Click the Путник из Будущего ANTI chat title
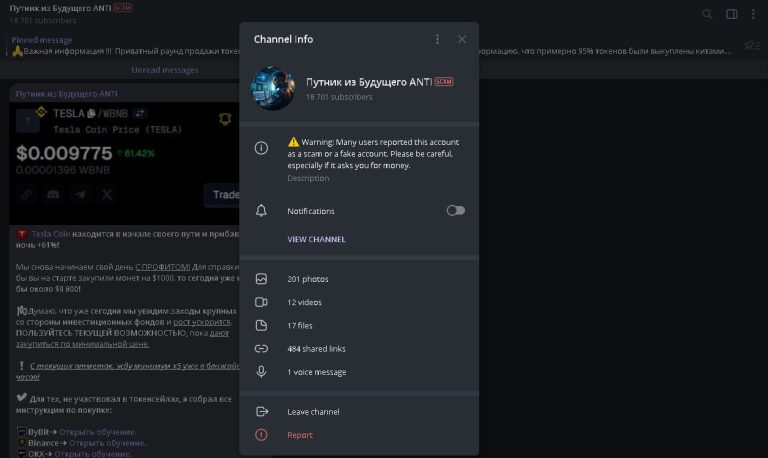The height and width of the screenshot is (458, 768). 60,8
